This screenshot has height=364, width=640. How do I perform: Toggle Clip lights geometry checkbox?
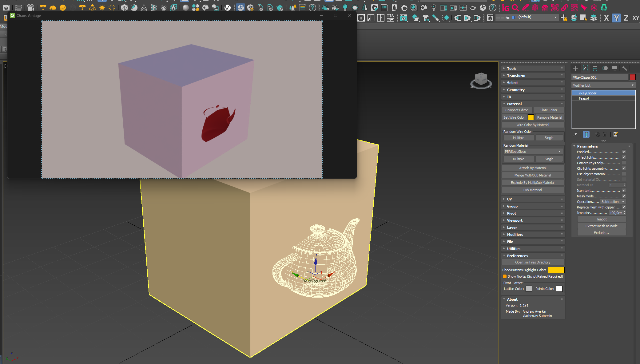point(624,168)
